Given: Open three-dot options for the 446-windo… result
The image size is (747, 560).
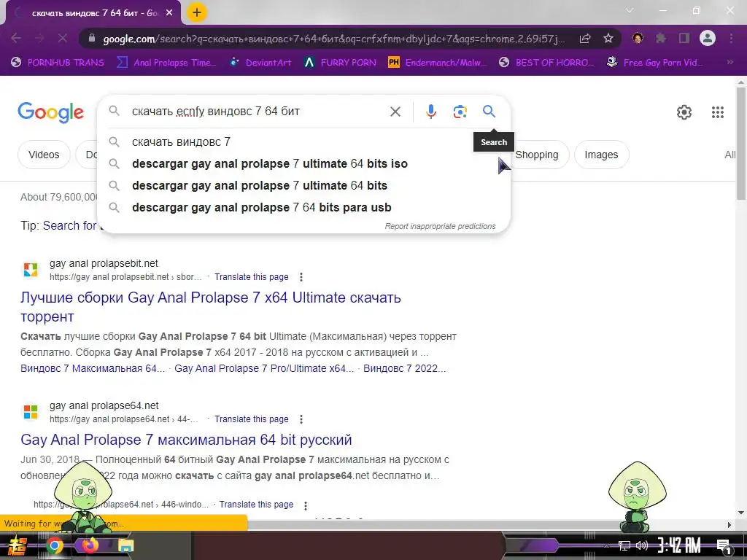Looking at the screenshot, I should pos(306,505).
